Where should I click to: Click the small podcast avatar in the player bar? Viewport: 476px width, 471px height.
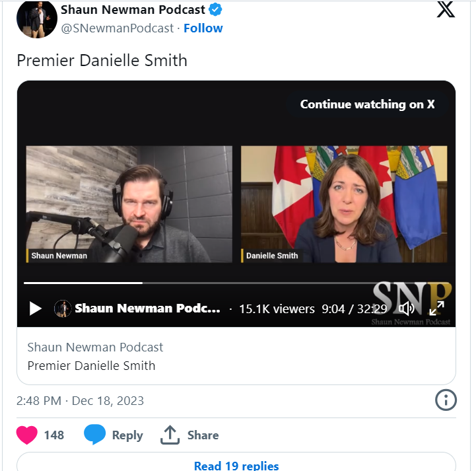(63, 308)
